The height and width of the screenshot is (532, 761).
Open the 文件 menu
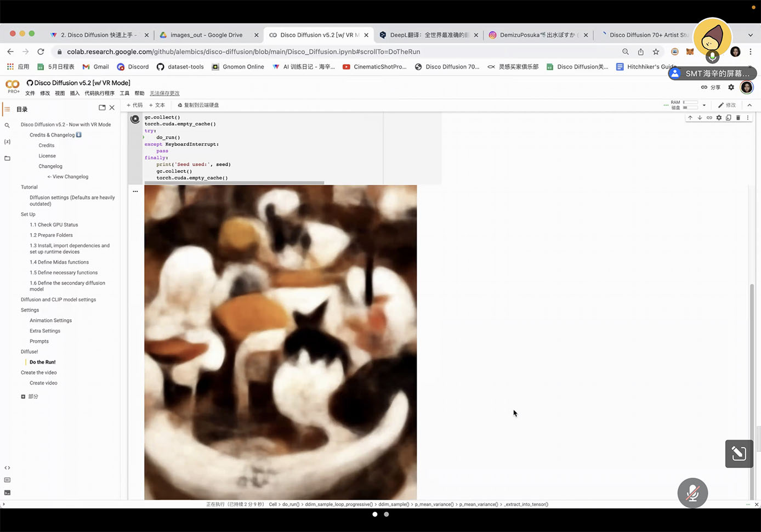pos(30,93)
